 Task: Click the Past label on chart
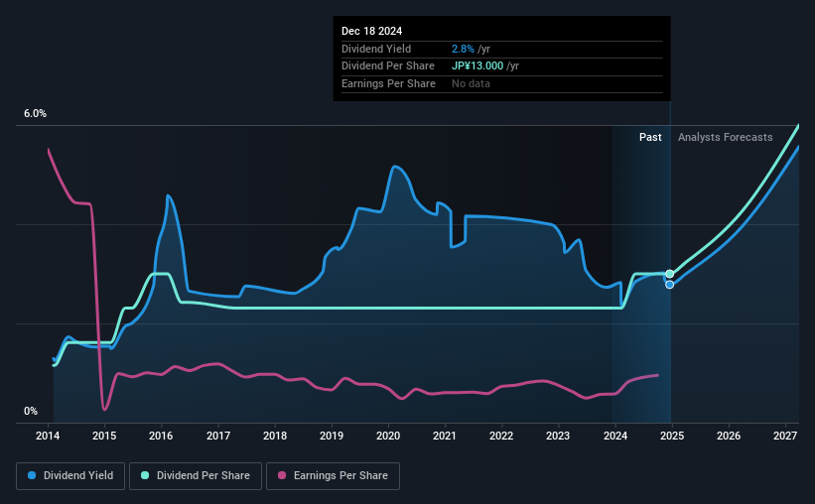[x=650, y=138]
